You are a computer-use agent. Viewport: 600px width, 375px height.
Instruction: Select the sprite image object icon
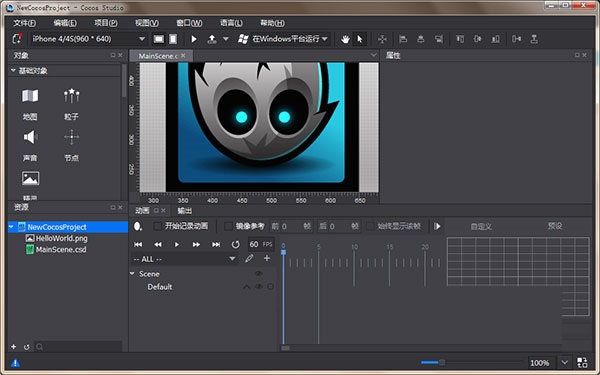click(x=30, y=179)
